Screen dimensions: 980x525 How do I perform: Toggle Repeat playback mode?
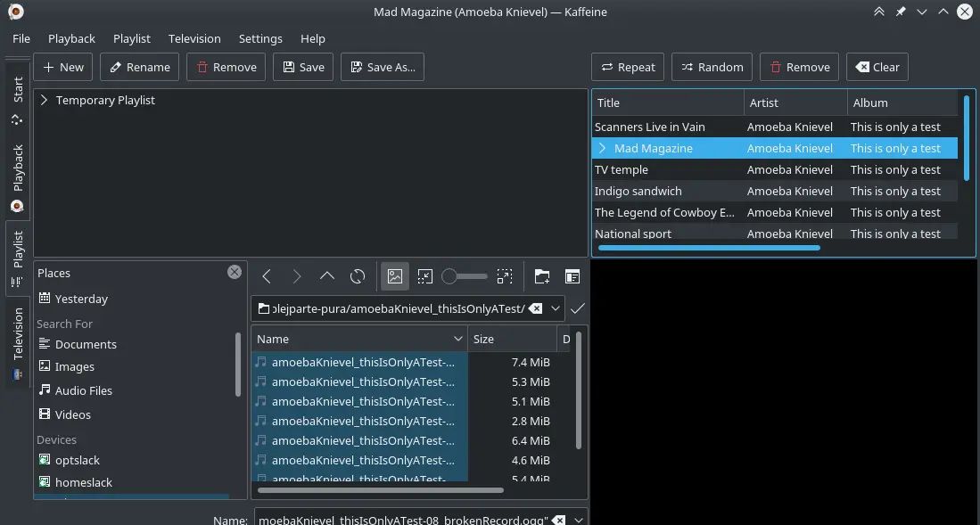628,67
